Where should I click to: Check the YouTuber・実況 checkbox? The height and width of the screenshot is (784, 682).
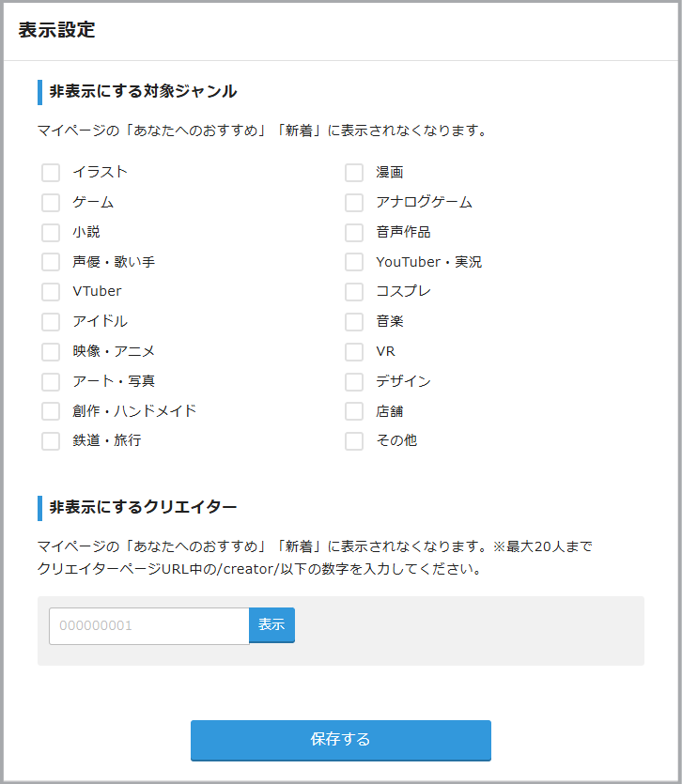click(354, 263)
